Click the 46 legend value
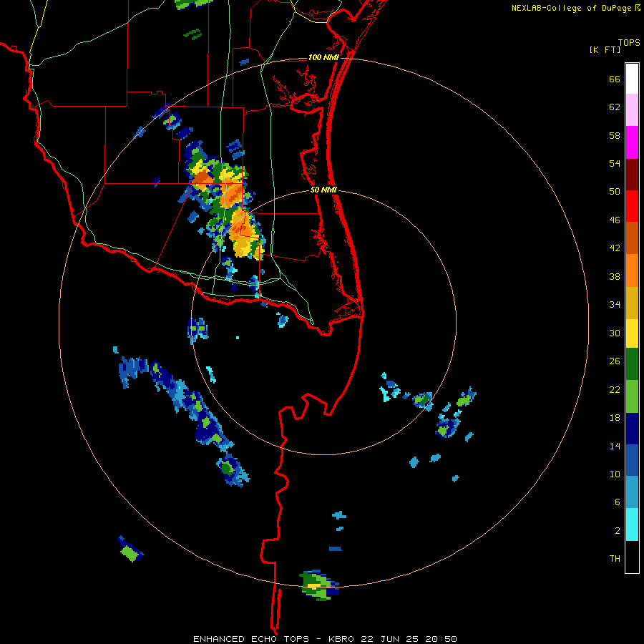The height and width of the screenshot is (644, 644). click(x=615, y=220)
